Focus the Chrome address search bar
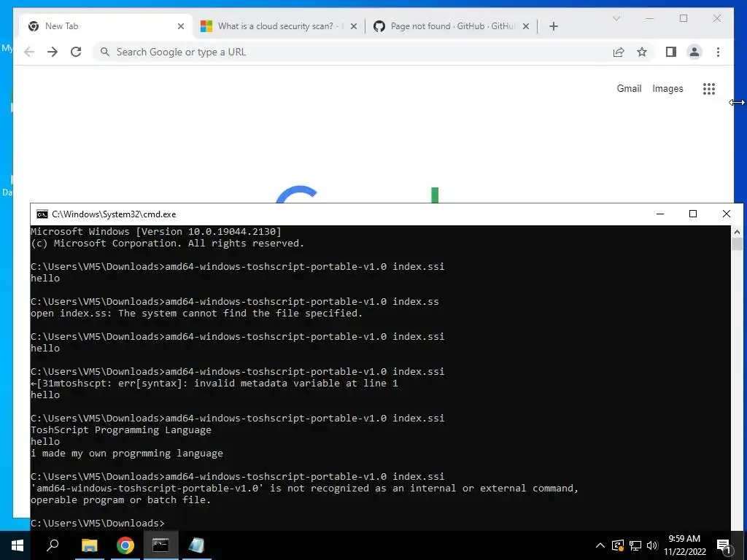 point(352,52)
